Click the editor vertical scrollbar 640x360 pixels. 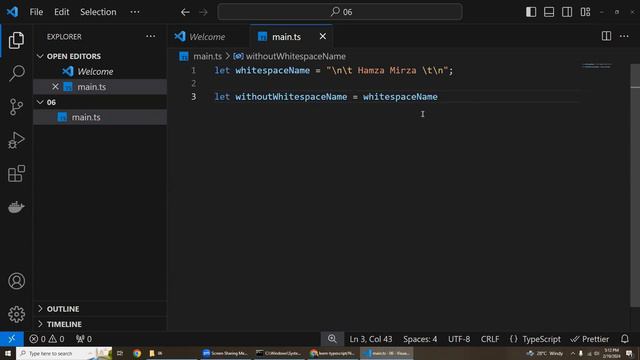click(x=635, y=184)
